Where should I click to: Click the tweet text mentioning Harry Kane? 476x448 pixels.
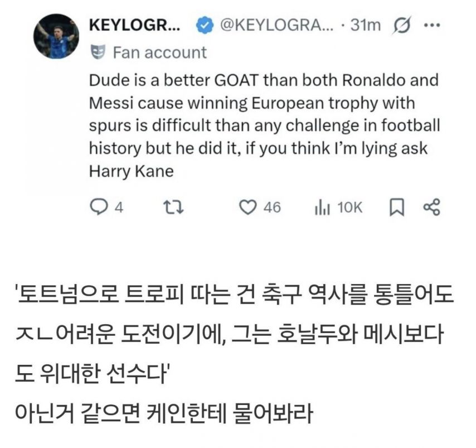point(264,126)
